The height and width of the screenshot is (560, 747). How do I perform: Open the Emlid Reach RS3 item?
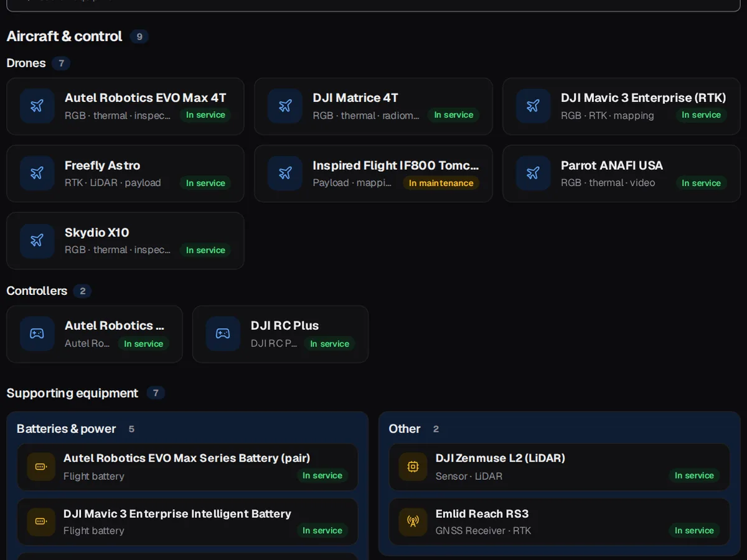pos(559,521)
